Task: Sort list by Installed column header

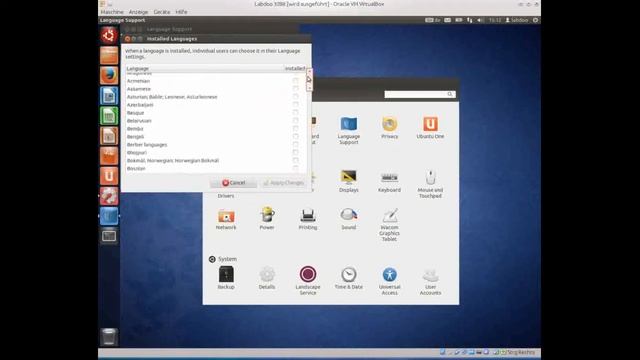Action: coord(295,69)
